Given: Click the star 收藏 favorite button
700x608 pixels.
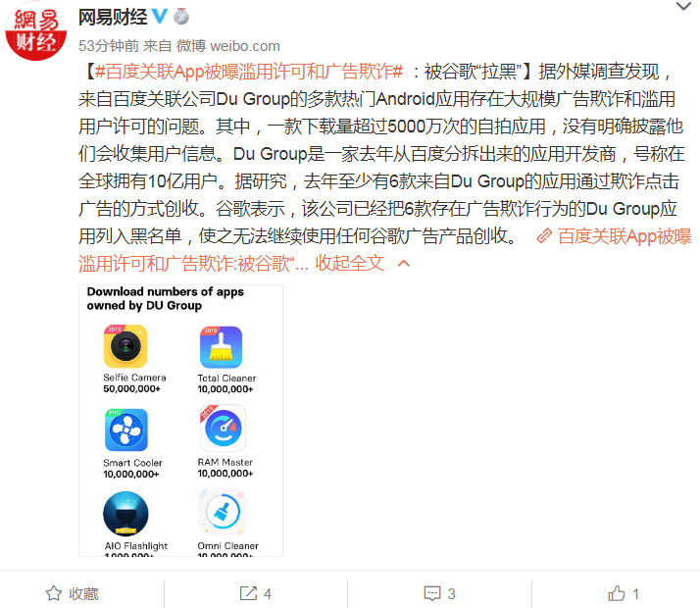Looking at the screenshot, I should coord(72,593).
